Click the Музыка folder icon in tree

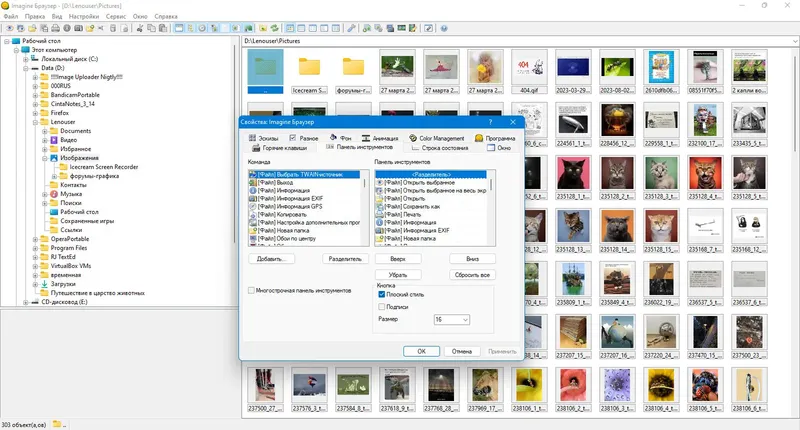click(x=54, y=194)
